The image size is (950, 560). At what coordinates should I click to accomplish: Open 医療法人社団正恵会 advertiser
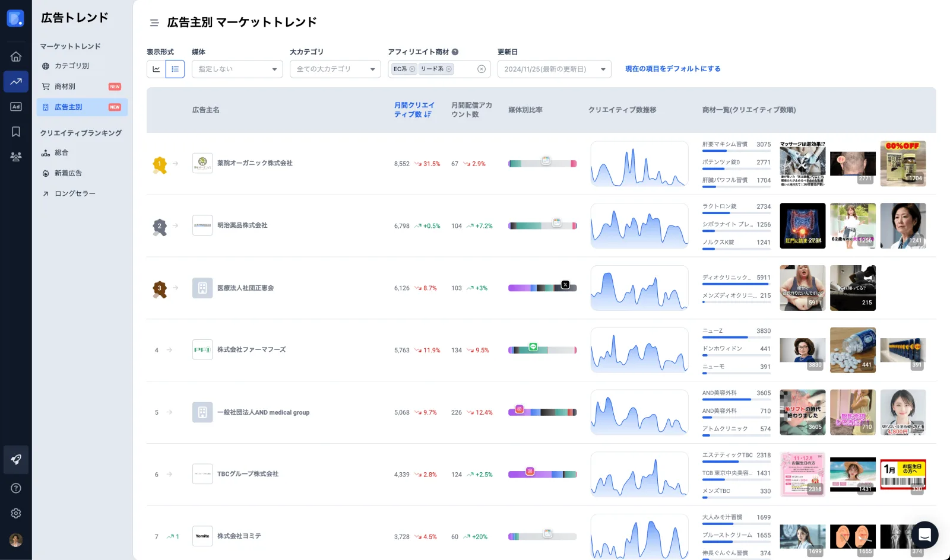click(x=245, y=288)
